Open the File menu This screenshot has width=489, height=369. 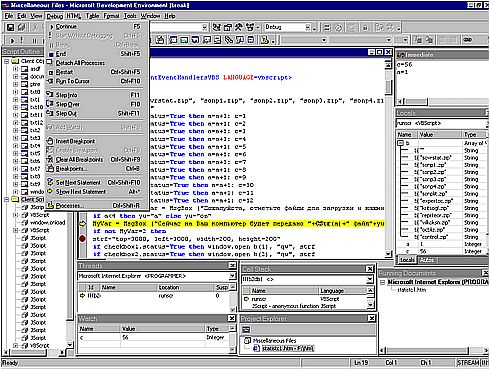pos(9,16)
